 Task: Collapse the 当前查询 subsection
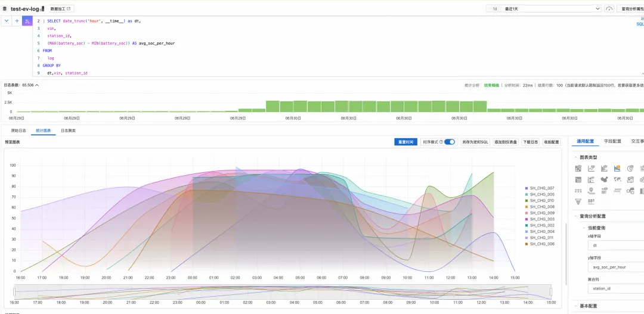[584, 228]
